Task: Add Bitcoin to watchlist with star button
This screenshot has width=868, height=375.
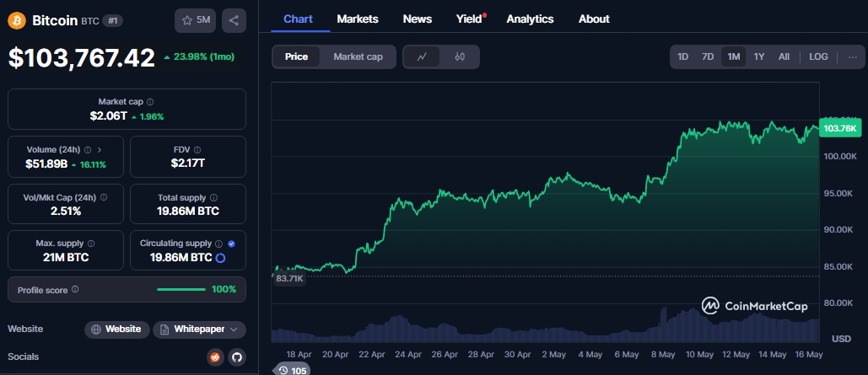Action: (x=196, y=20)
